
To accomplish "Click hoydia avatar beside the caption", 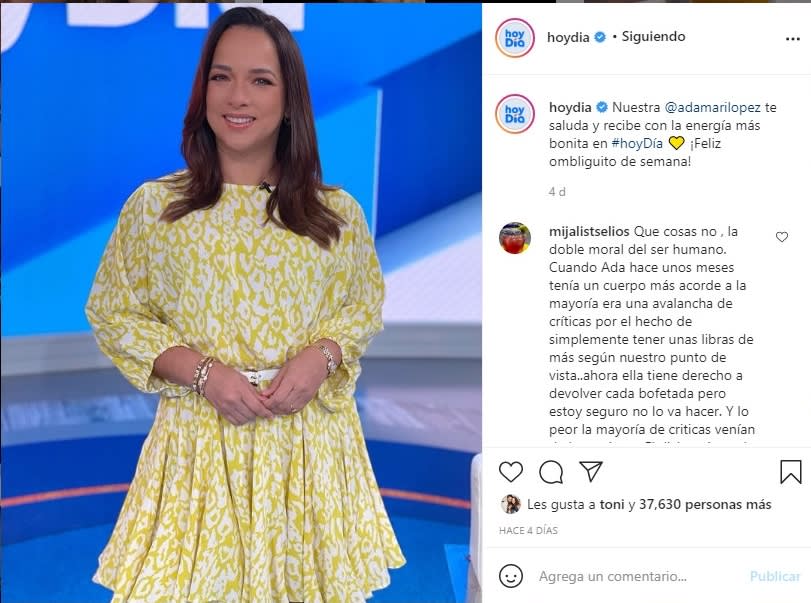I will (515, 113).
